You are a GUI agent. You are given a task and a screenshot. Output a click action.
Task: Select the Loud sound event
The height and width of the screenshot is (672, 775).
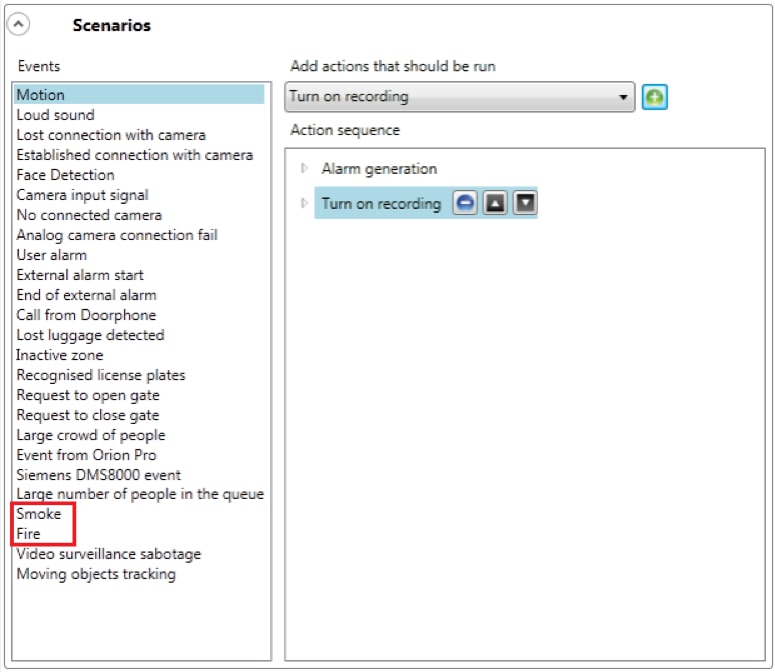click(x=55, y=115)
